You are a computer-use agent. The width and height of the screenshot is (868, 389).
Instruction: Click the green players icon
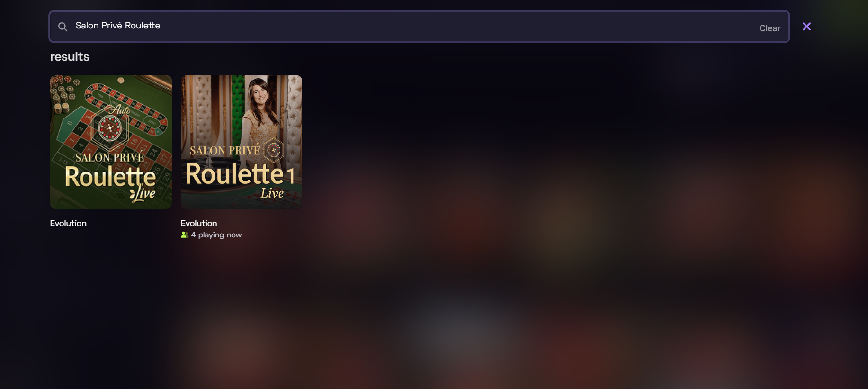pyautogui.click(x=185, y=235)
